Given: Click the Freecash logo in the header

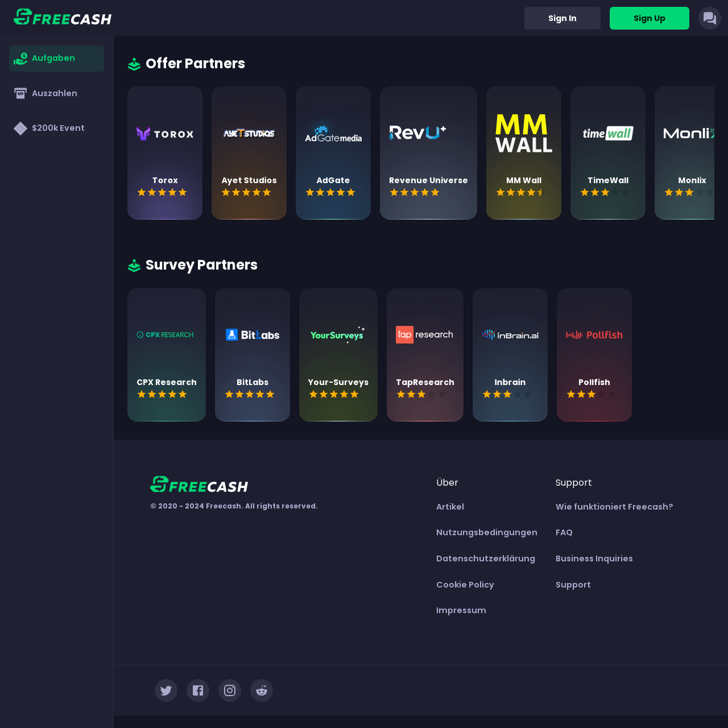Looking at the screenshot, I should pyautogui.click(x=63, y=18).
